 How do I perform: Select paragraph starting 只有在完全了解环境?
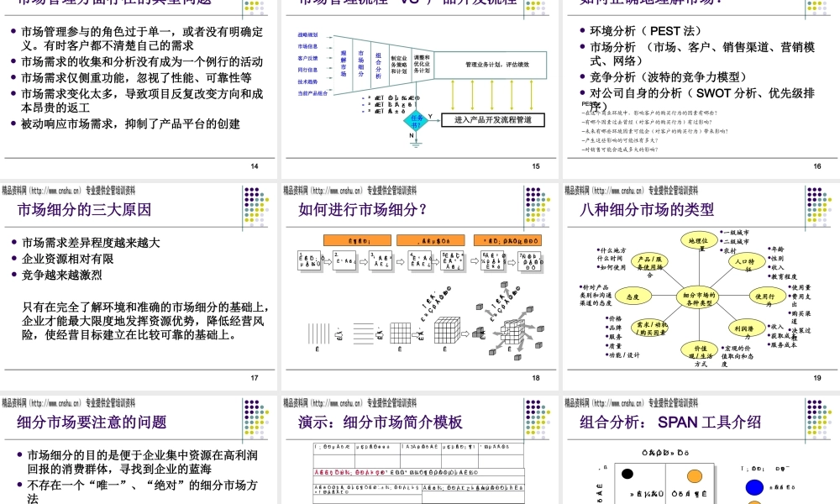(144, 321)
